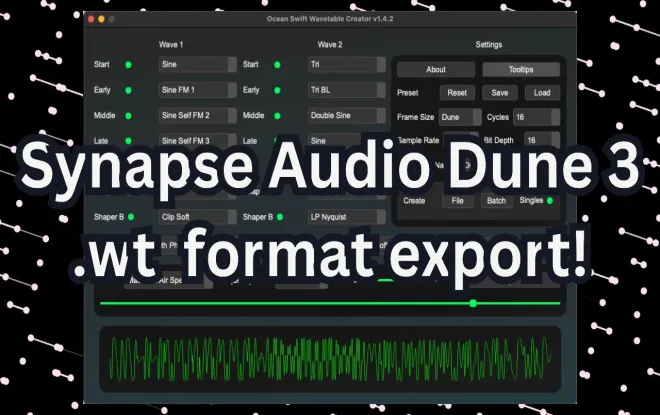Click the Wave 2 heading
Screen dimensions: 660x415
[x=330, y=45]
